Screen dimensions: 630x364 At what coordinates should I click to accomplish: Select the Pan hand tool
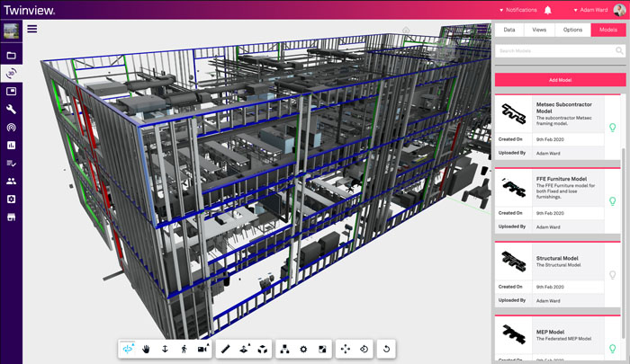(147, 349)
